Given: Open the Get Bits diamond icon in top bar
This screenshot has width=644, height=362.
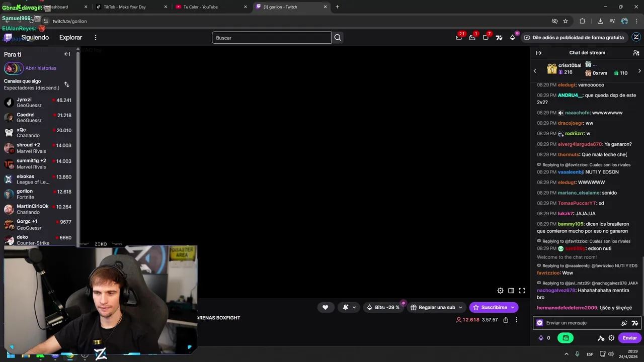Looking at the screenshot, I should pyautogui.click(x=512, y=38).
